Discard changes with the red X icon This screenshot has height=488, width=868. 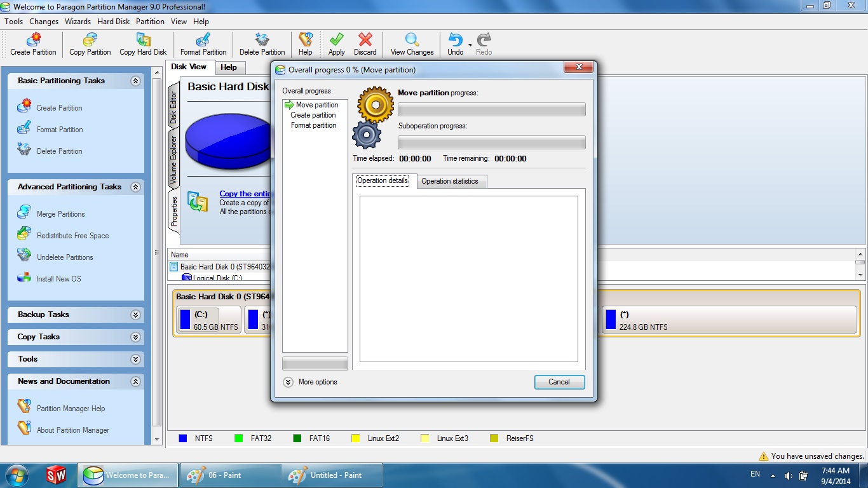pyautogui.click(x=365, y=44)
